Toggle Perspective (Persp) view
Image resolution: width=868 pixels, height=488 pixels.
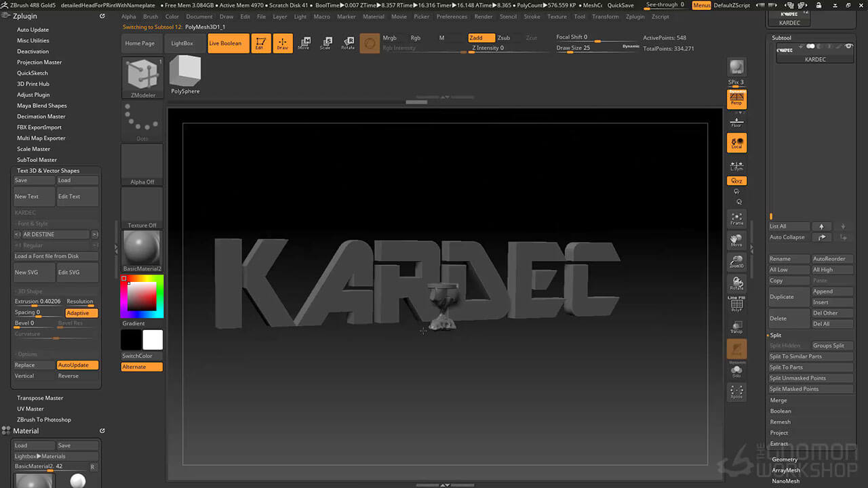(736, 100)
